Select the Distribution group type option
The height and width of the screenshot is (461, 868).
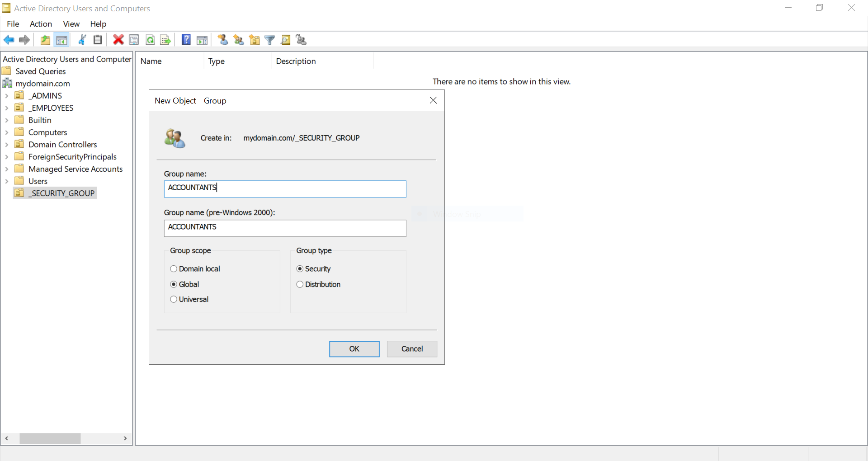click(300, 284)
